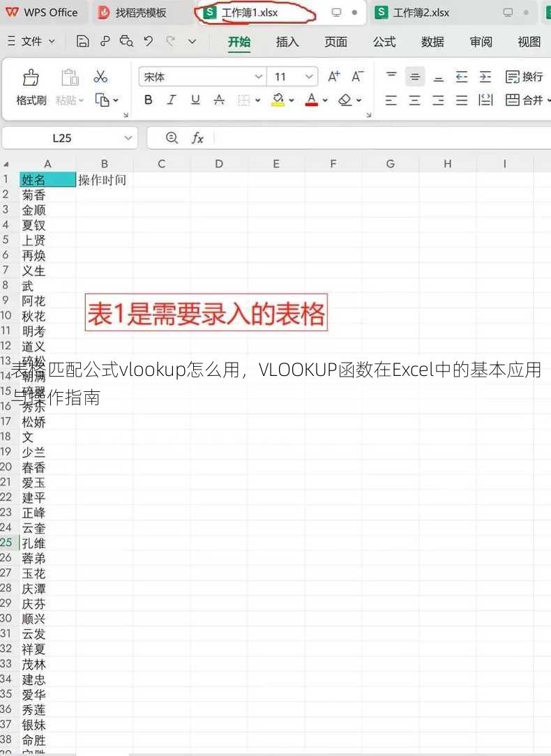
Task: Open the font settings dialog launcher
Action: (369, 115)
